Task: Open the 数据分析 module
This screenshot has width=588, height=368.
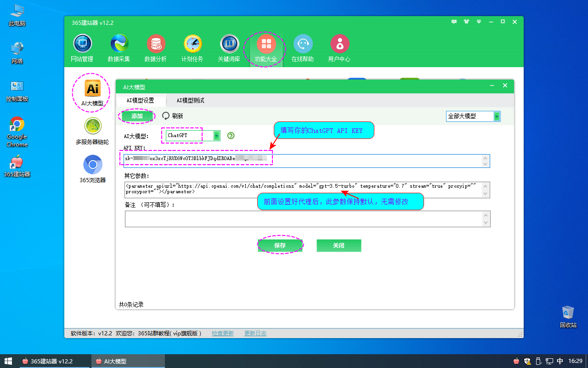Action: coord(156,48)
